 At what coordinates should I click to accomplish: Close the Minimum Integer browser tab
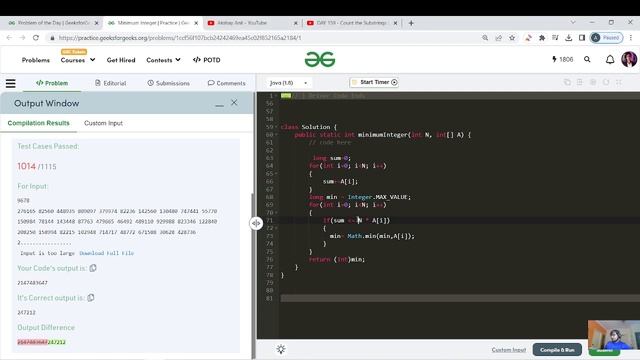(x=196, y=23)
